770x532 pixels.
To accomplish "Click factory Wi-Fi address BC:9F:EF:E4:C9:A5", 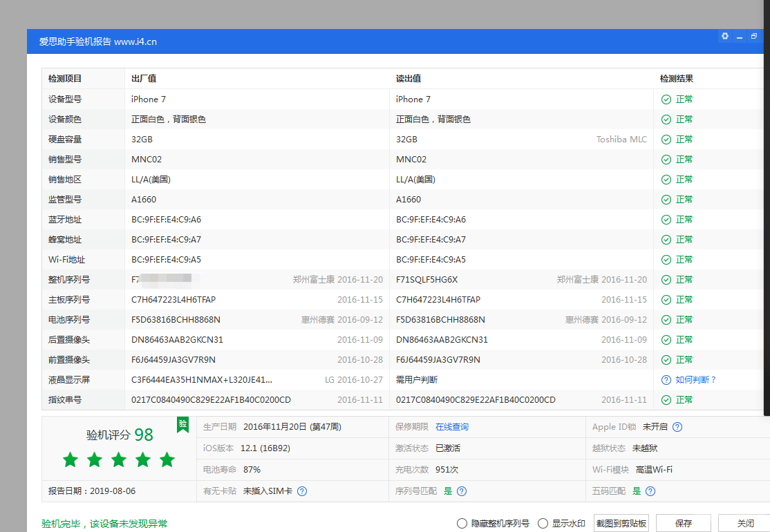I will [x=166, y=260].
